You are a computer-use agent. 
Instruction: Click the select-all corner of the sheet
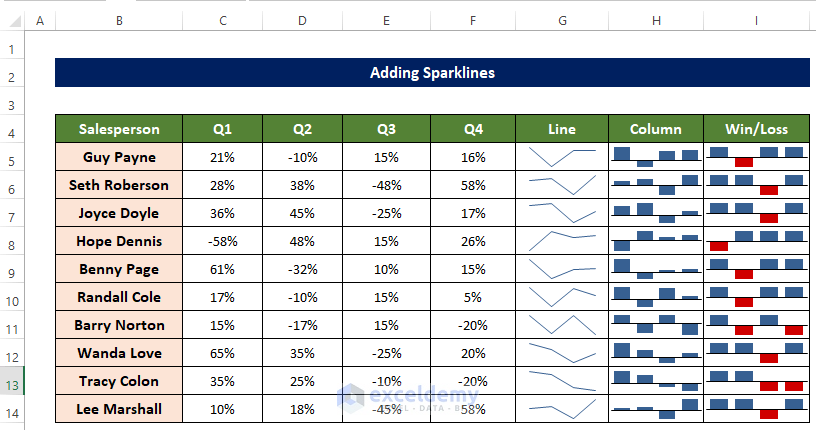click(12, 20)
